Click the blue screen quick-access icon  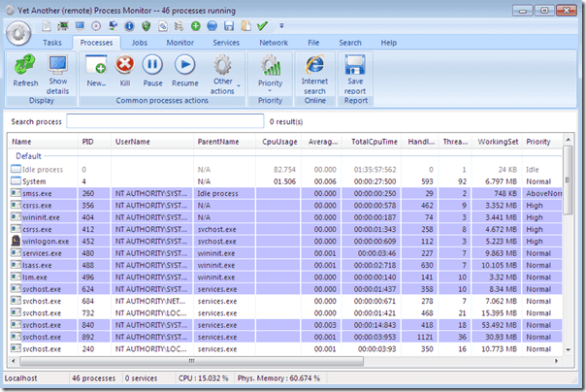pos(80,26)
